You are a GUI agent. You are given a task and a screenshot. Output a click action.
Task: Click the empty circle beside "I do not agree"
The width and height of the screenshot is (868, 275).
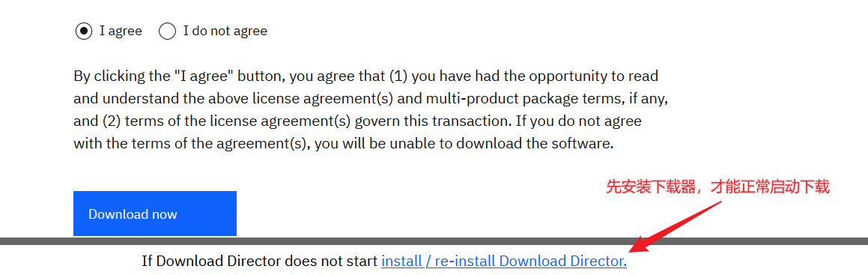167,31
